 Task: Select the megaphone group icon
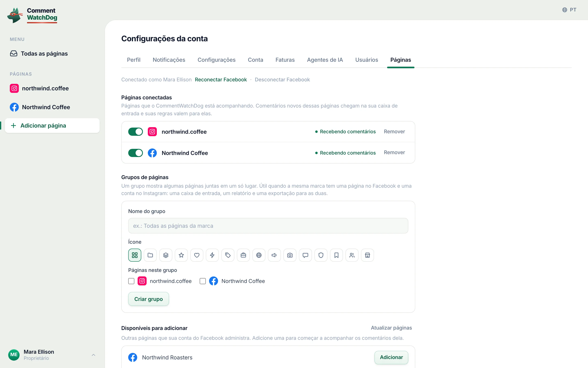click(274, 255)
